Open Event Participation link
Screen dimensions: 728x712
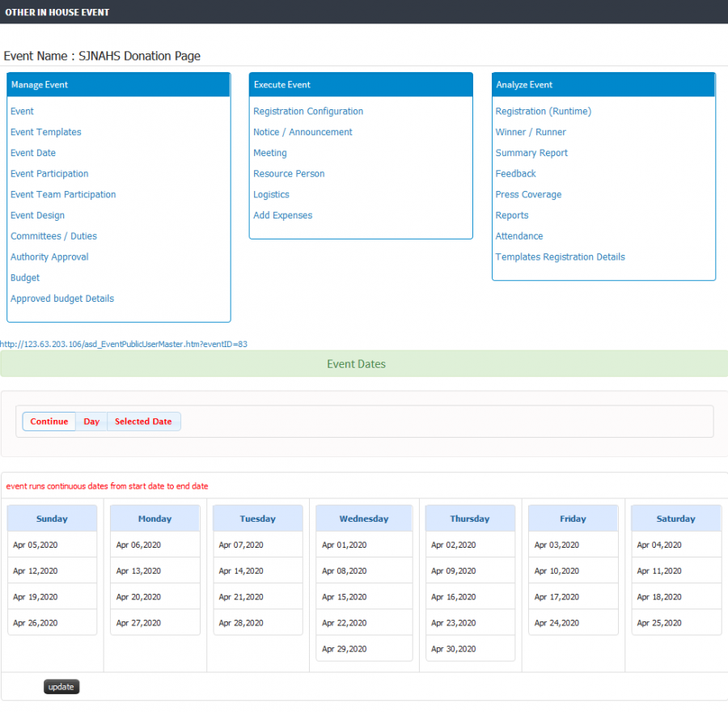coord(49,174)
